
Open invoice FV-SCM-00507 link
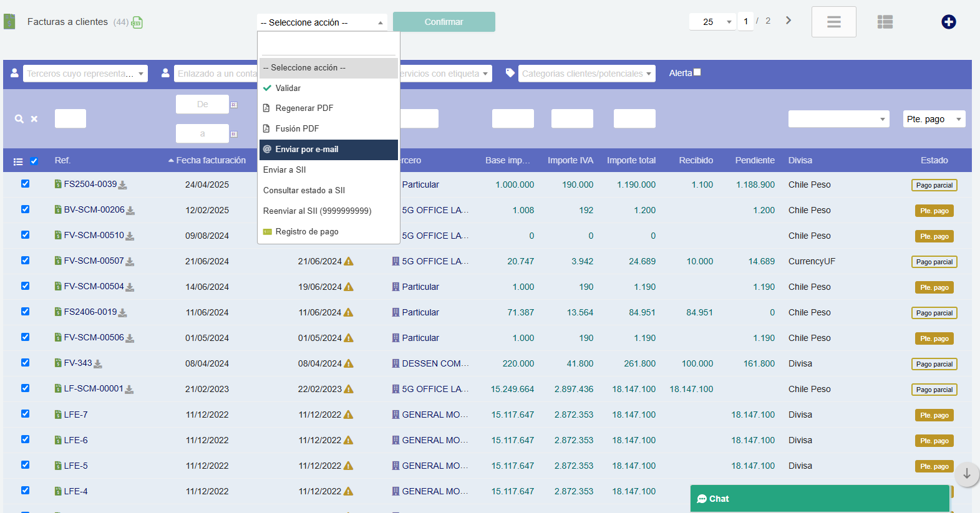point(94,261)
